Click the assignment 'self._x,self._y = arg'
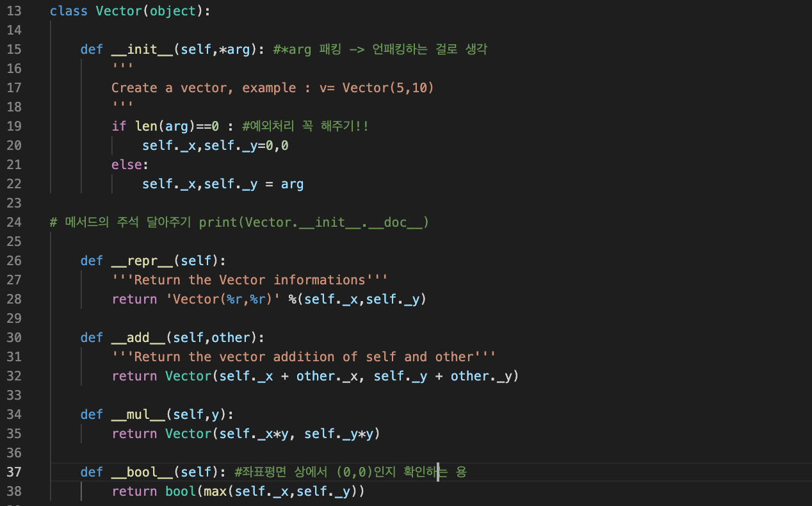This screenshot has height=506, width=812. (x=223, y=184)
